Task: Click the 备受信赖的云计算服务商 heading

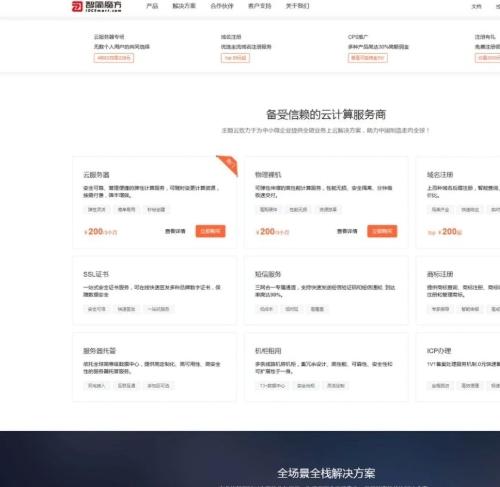Action: tap(326, 114)
